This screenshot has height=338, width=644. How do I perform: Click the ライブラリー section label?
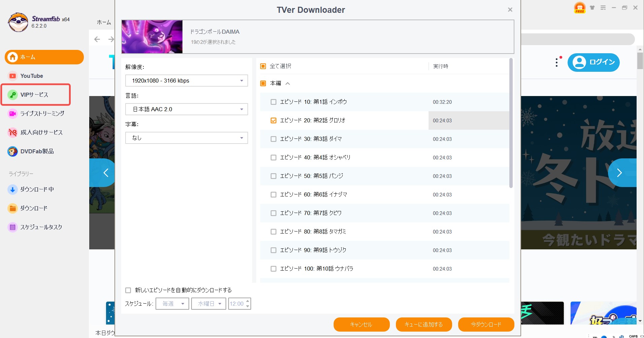pos(21,174)
